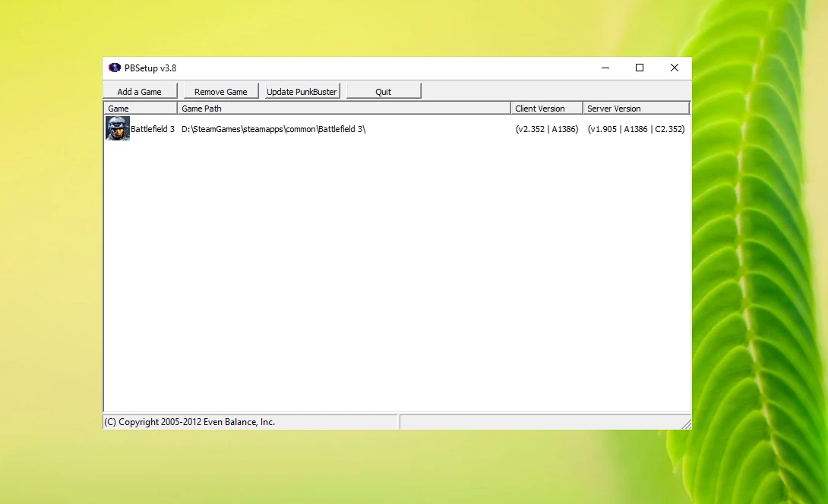This screenshot has height=504, width=828.
Task: Click the Game Path column header
Action: point(344,109)
